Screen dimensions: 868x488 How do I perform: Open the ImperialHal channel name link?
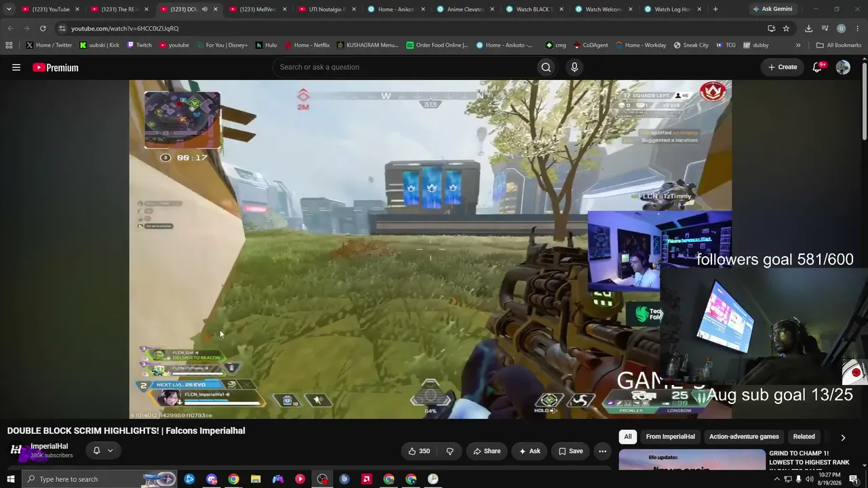click(49, 447)
